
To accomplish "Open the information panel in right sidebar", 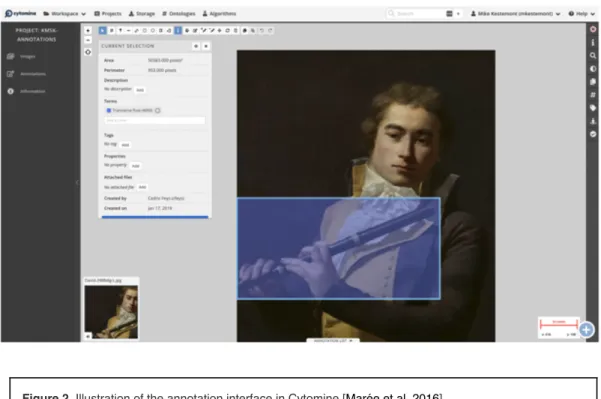I will point(593,43).
